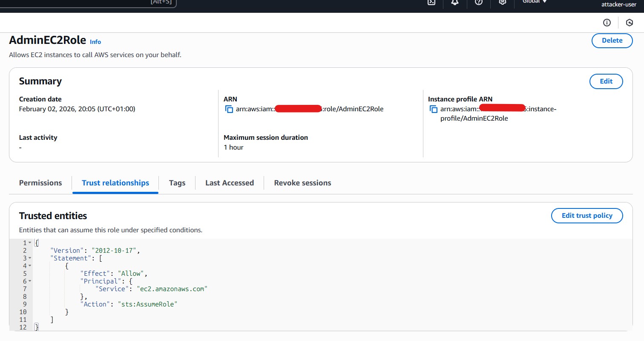Collapse the JSON document on line 1
The height and width of the screenshot is (341, 644).
pos(29,243)
